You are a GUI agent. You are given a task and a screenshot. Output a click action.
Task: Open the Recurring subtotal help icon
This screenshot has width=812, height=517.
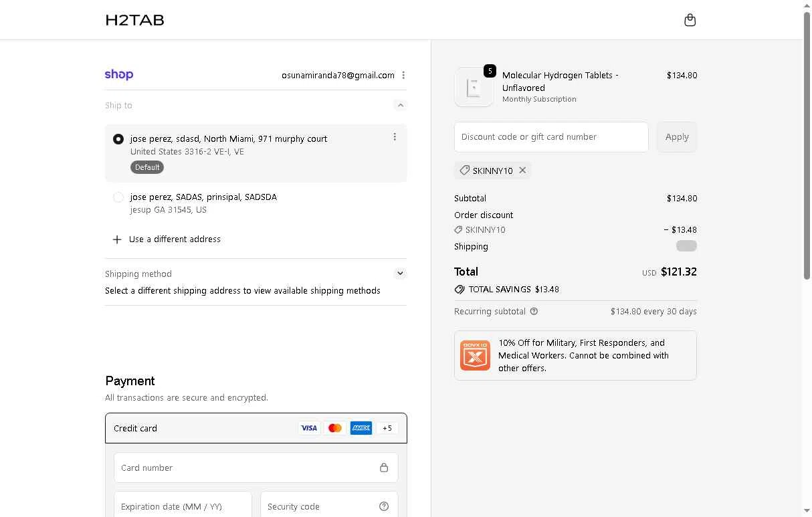534,312
